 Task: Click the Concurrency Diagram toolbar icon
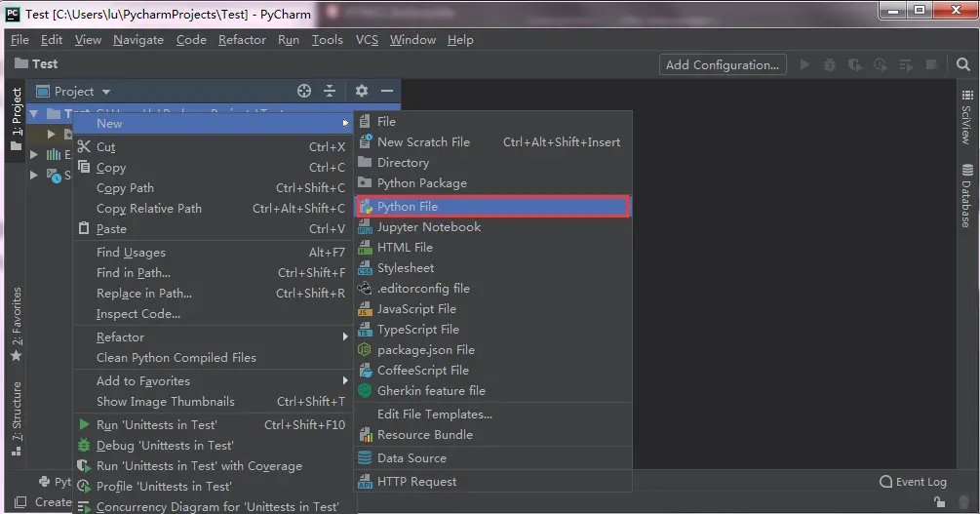point(906,64)
